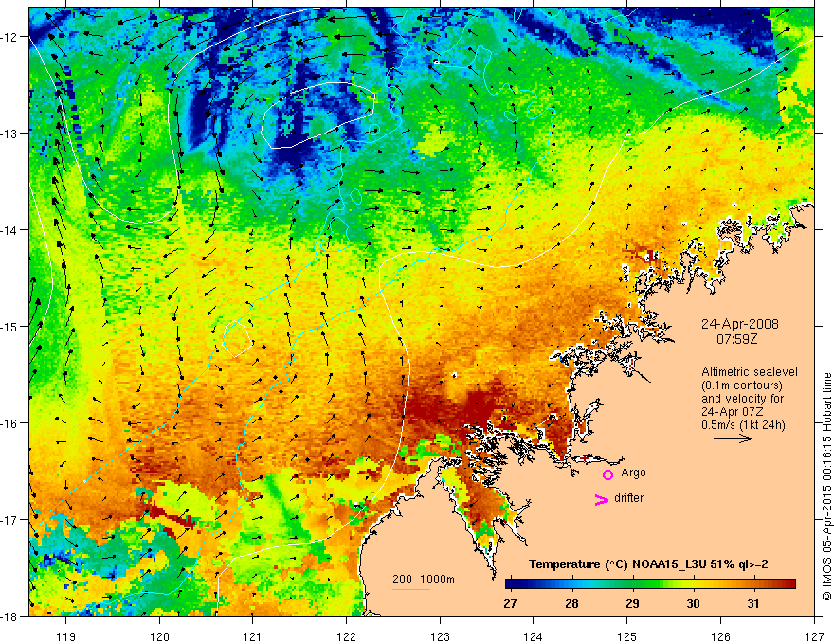Image resolution: width=834 pixels, height=644 pixels.
Task: Click the colorbar tick value 27
Action: [x=510, y=604]
